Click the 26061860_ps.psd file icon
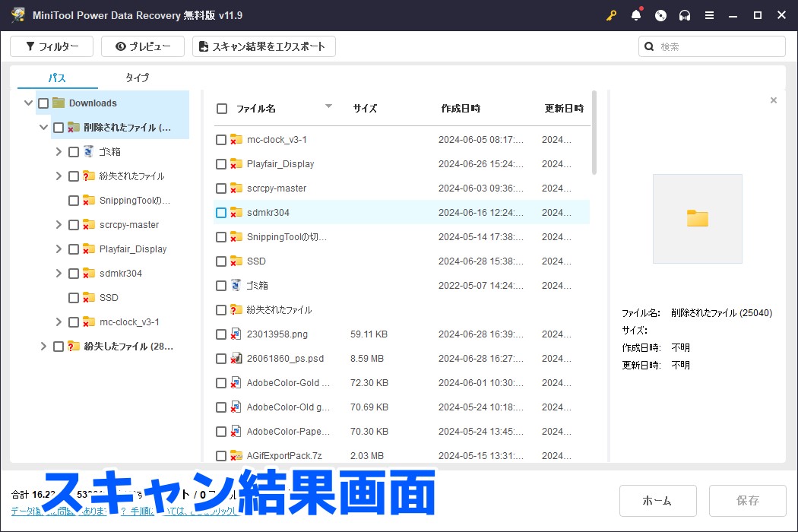Screen dimensions: 798x532 click(236, 358)
